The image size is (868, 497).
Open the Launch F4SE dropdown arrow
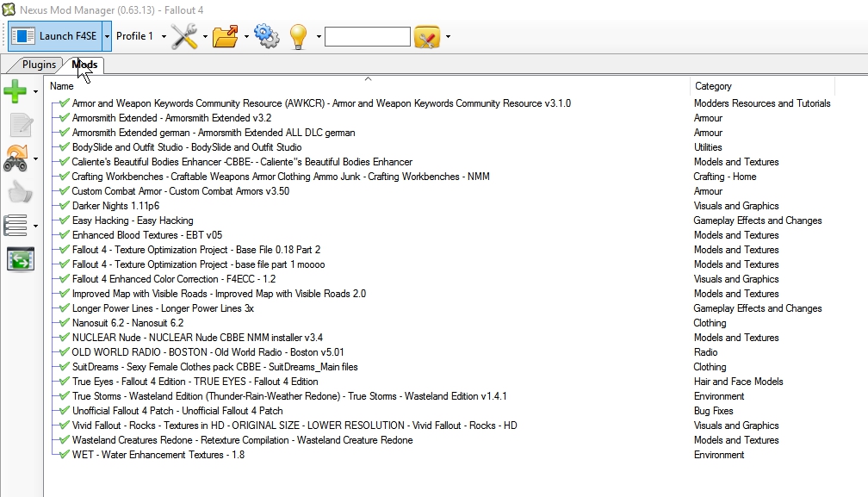107,36
